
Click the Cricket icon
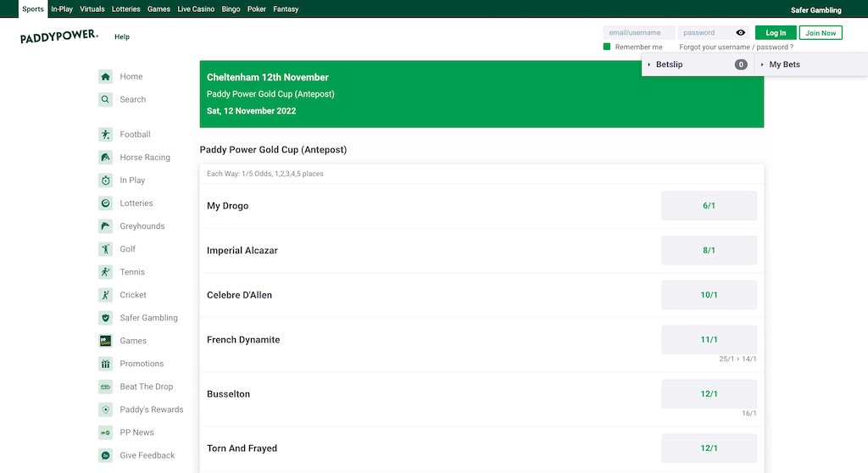[105, 295]
